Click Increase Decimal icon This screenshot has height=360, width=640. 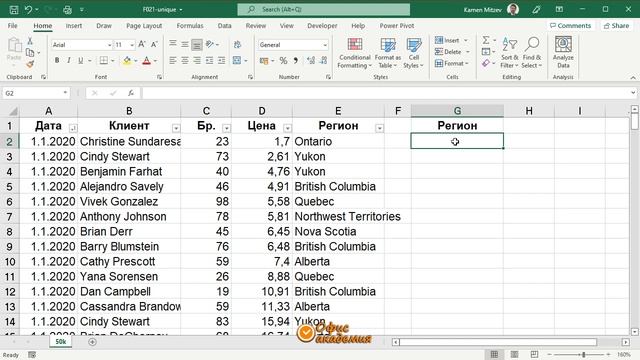coord(311,61)
